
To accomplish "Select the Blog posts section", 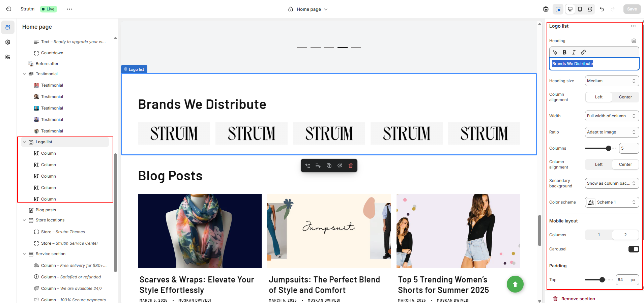I will coord(46,210).
